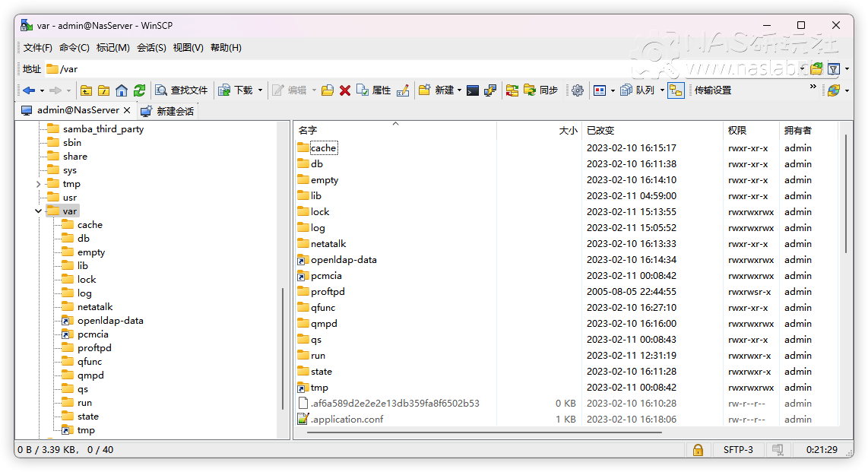Sort by the 权限 column header
This screenshot has width=868, height=472.
coord(751,131)
